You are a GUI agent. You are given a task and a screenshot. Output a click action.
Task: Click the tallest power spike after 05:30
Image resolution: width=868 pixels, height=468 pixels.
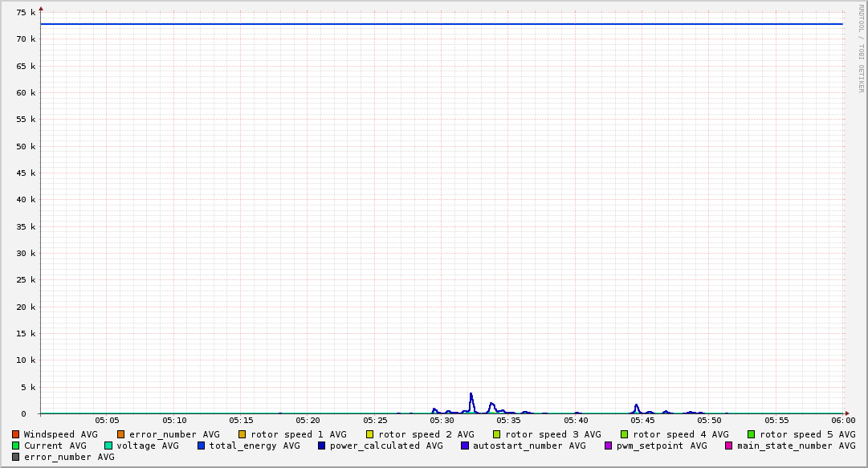(471, 394)
